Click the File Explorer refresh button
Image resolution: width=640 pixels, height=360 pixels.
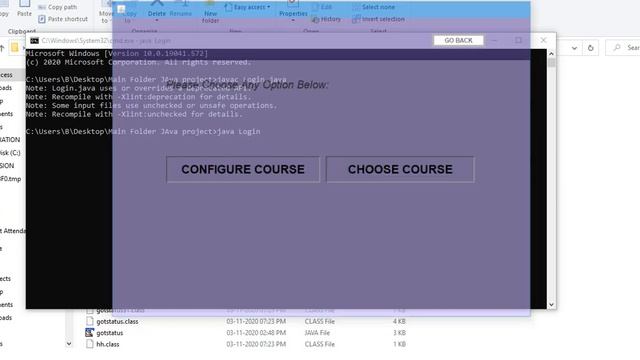(x=591, y=48)
